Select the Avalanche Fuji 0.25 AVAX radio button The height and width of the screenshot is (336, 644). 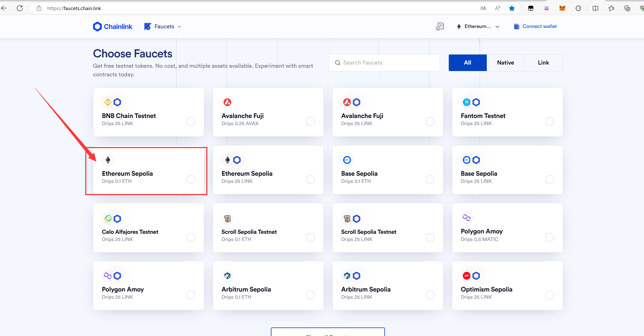[311, 122]
